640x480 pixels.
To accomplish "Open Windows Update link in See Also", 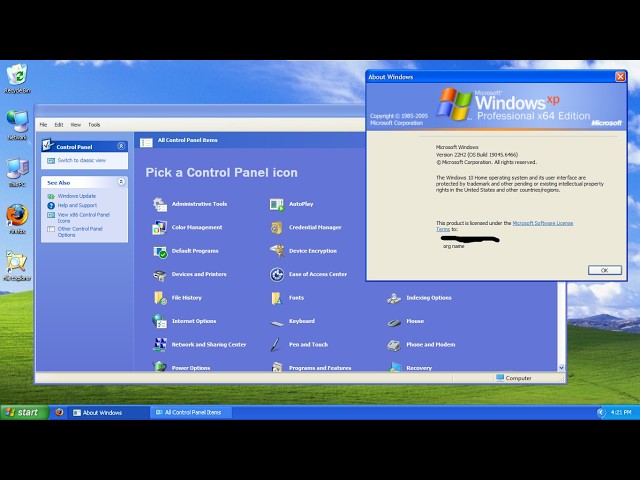I will point(77,196).
